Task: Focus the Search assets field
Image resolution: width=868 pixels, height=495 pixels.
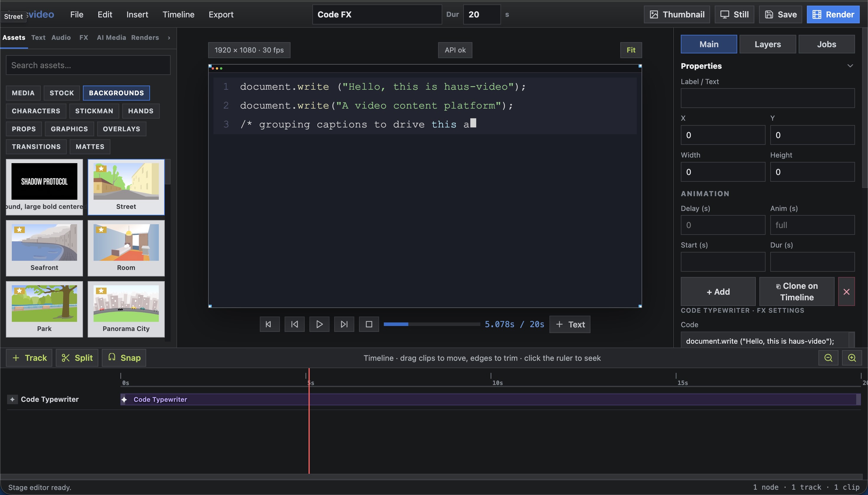Action: coord(88,65)
